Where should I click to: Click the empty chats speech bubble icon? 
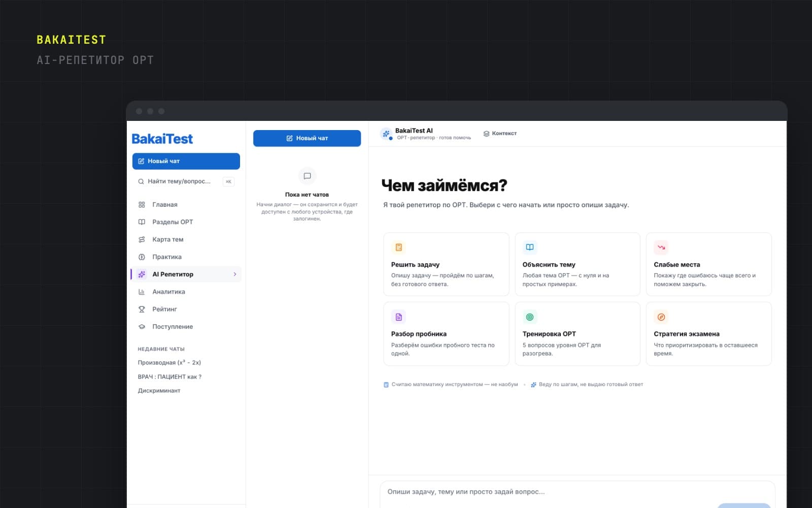(307, 176)
